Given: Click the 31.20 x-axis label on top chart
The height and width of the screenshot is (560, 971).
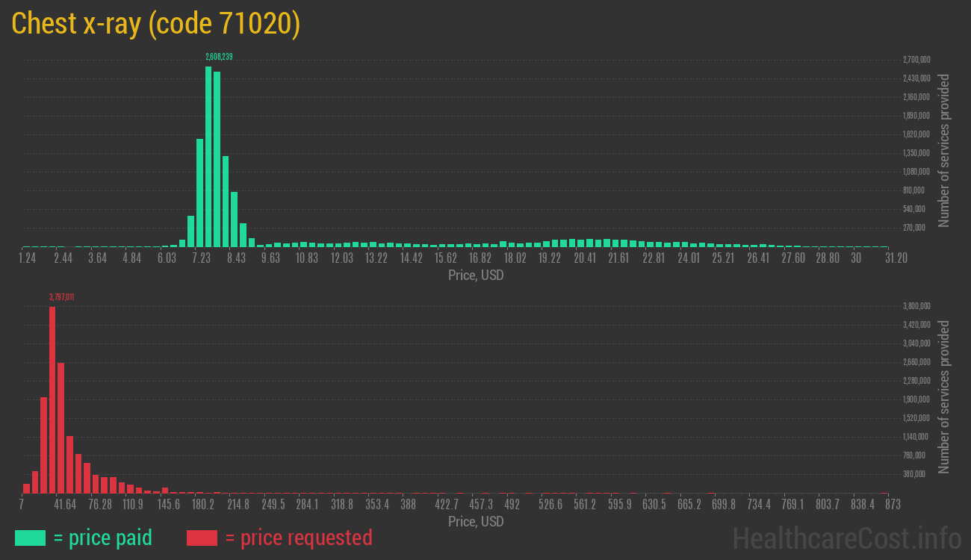Looking at the screenshot, I should click(x=896, y=258).
